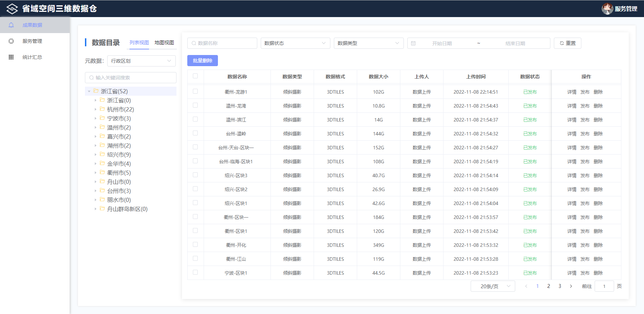Click the layered logo icon at top-left
Screen dimensions: 644x314
tap(12, 9)
